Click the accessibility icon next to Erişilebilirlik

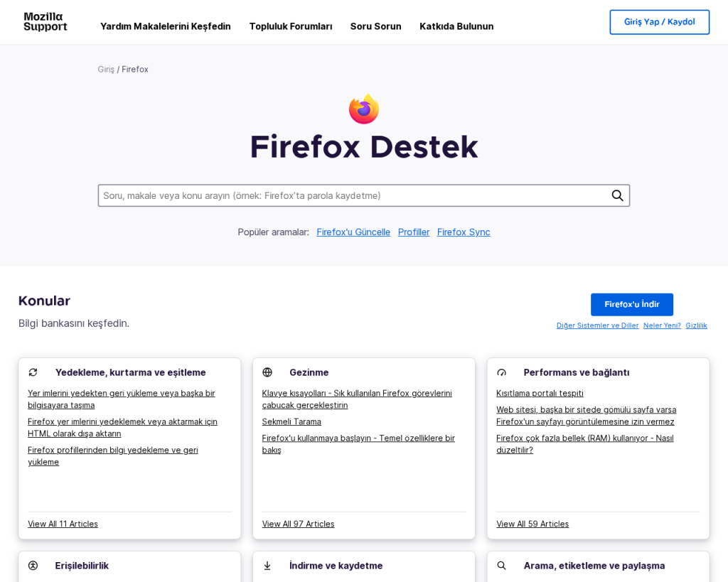click(x=33, y=565)
